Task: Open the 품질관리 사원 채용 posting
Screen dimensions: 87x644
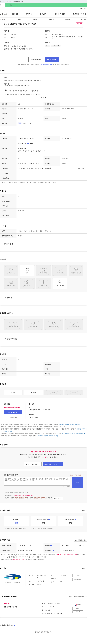Action: coord(11,607)
